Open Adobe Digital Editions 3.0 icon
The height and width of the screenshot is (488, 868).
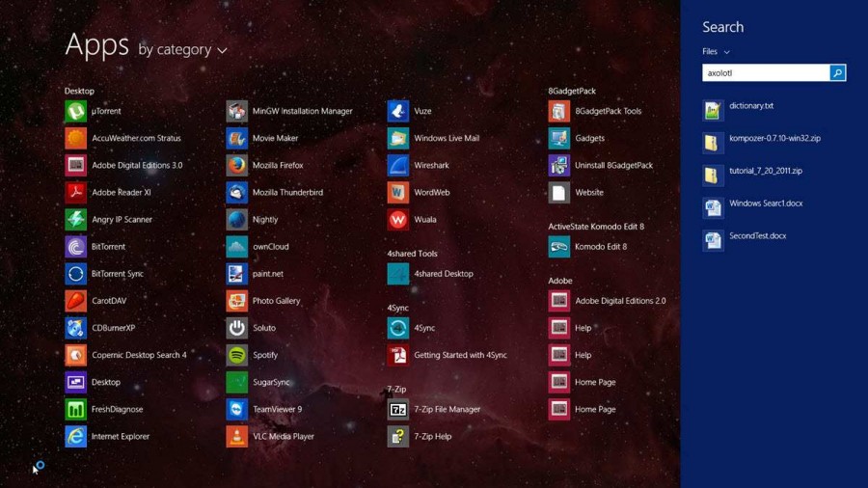pos(76,166)
